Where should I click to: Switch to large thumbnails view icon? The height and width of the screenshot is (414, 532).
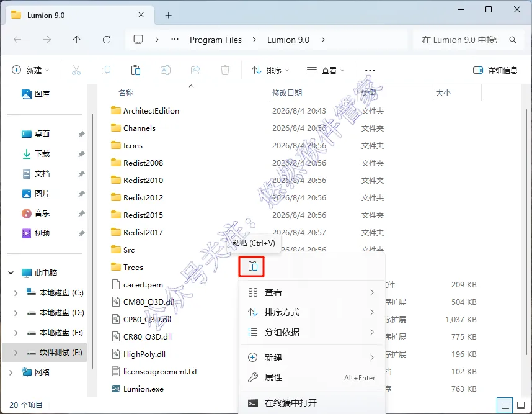click(521, 405)
